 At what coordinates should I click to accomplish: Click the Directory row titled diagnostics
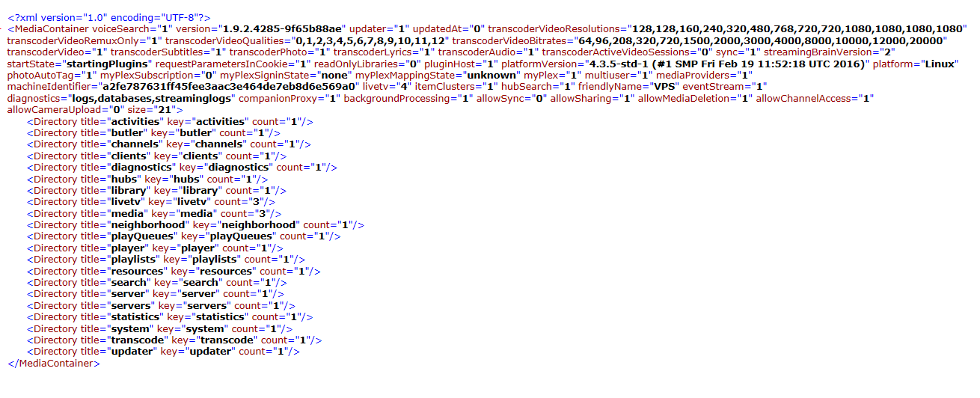pos(182,167)
